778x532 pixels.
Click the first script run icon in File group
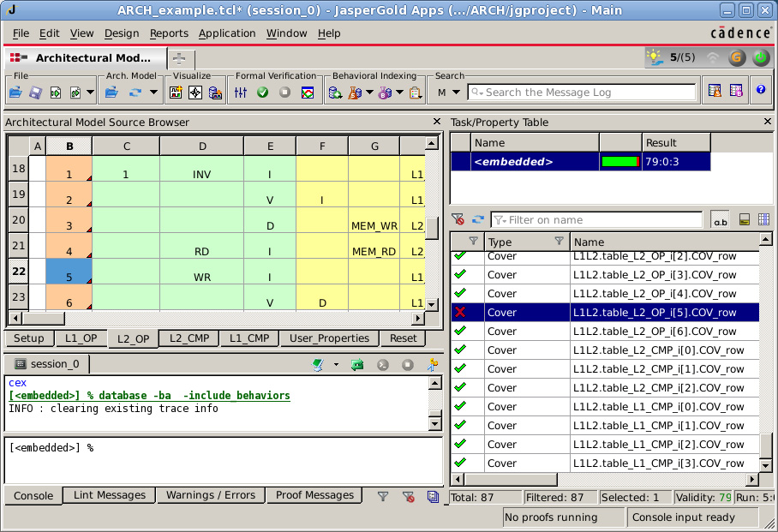pos(56,93)
